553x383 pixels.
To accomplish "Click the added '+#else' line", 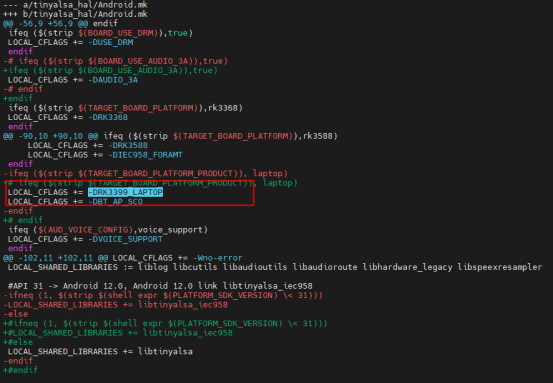I will (18, 342).
